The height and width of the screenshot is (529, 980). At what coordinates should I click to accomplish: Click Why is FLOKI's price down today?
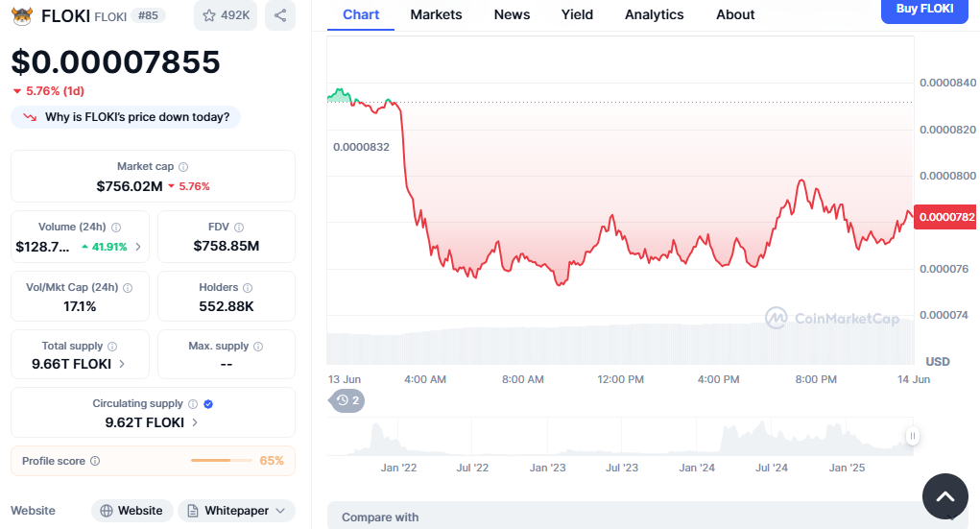coord(126,117)
